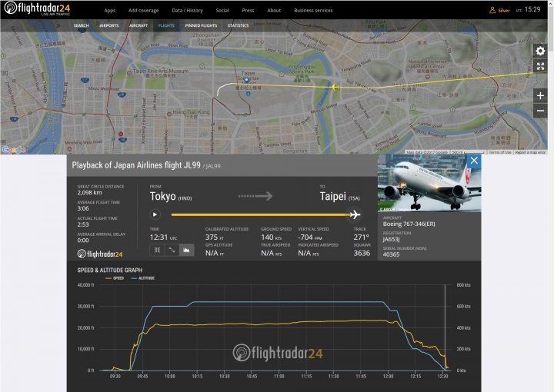Click the Google logo on the map
Screen dimensions: 554x392
13,150
